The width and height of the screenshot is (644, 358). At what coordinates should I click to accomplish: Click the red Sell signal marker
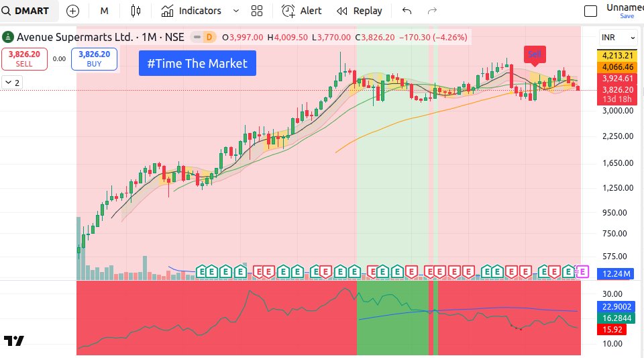pyautogui.click(x=535, y=55)
